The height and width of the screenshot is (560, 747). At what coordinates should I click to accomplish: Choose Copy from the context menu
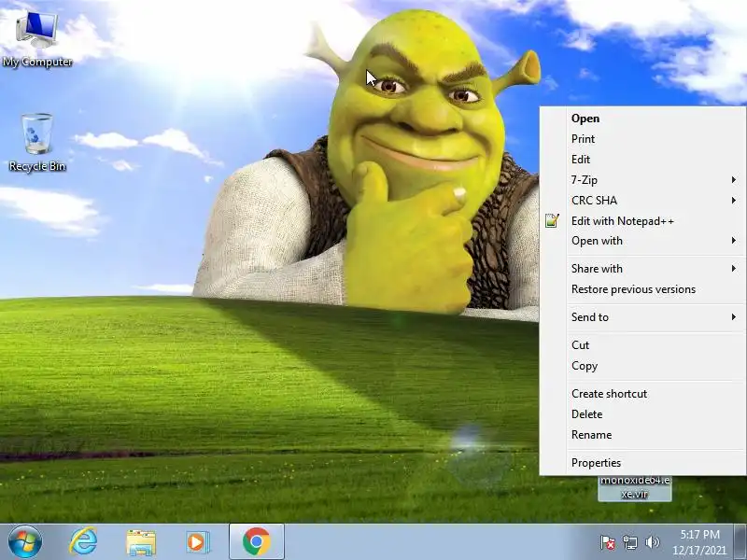point(642,366)
